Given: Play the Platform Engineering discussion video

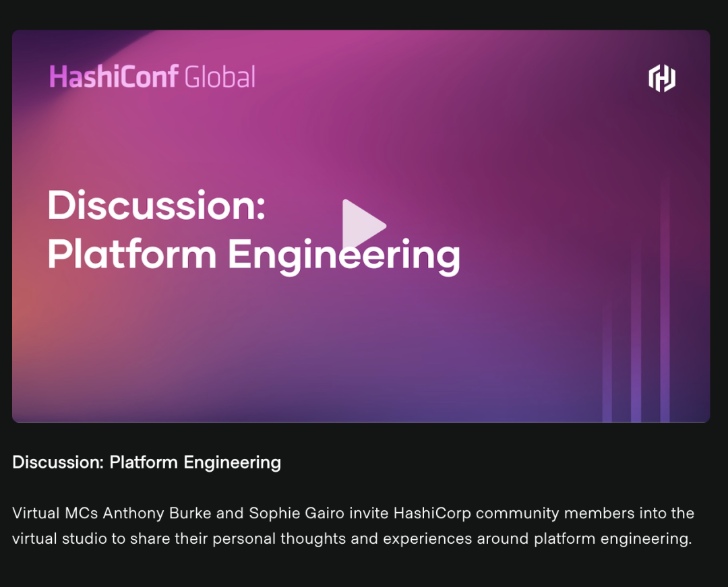Looking at the screenshot, I should tap(364, 226).
